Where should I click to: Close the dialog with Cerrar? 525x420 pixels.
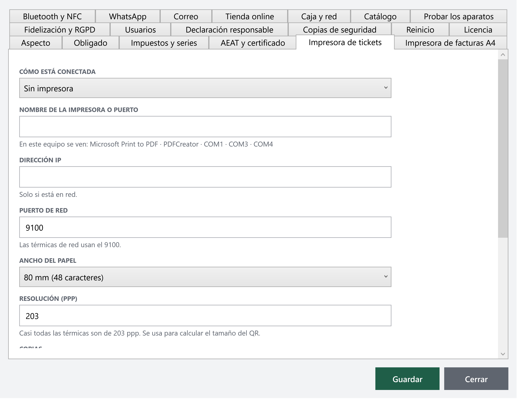(476, 379)
